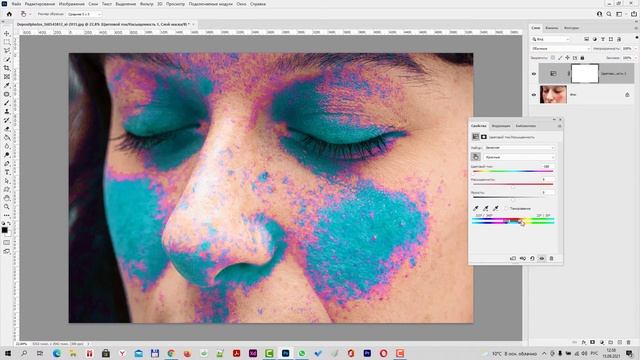Screen dimensions: 640x360
Task: Open the layer kind filter dropdown
Action: point(551,39)
